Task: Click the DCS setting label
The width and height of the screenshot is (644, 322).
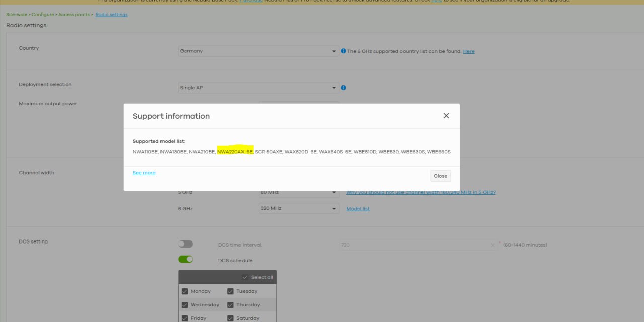Action: pos(33,242)
